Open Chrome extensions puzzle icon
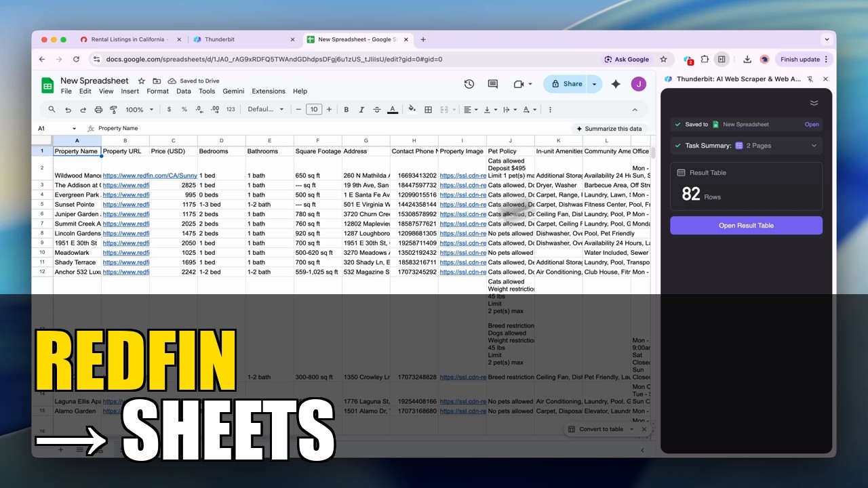This screenshot has width=868, height=488. point(705,59)
